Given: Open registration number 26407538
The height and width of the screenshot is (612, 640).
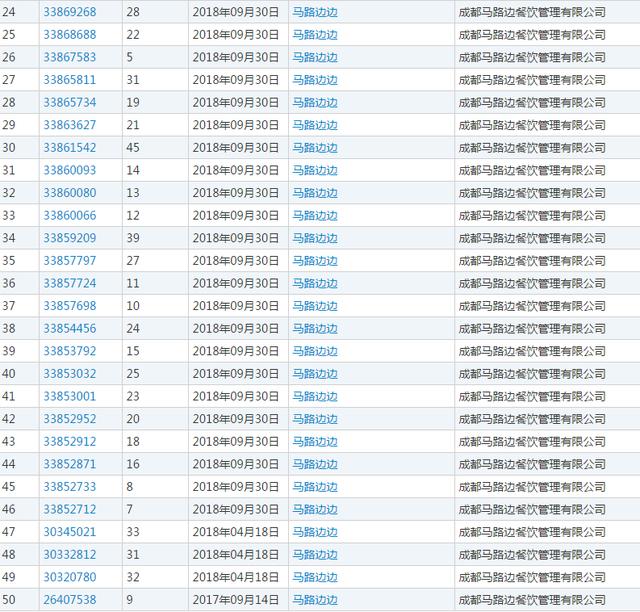Looking at the screenshot, I should [x=70, y=600].
